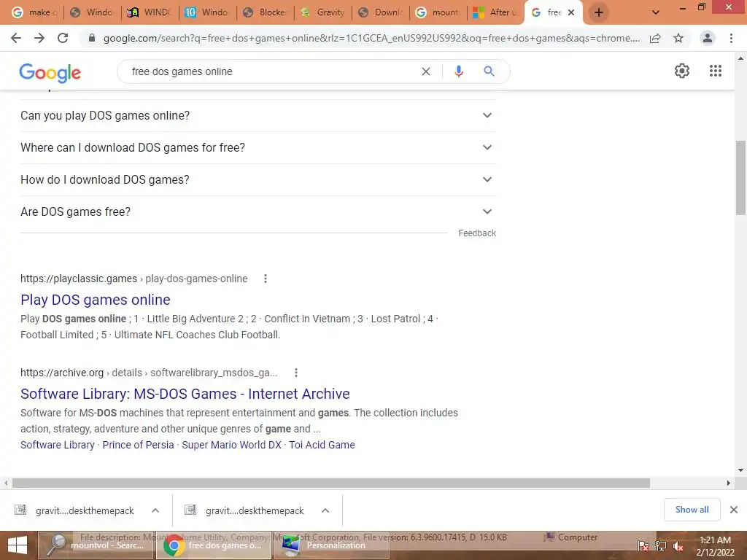Viewport: 747px width, 560px height.
Task: Switch to the 'mount' Google tab
Action: click(x=438, y=12)
